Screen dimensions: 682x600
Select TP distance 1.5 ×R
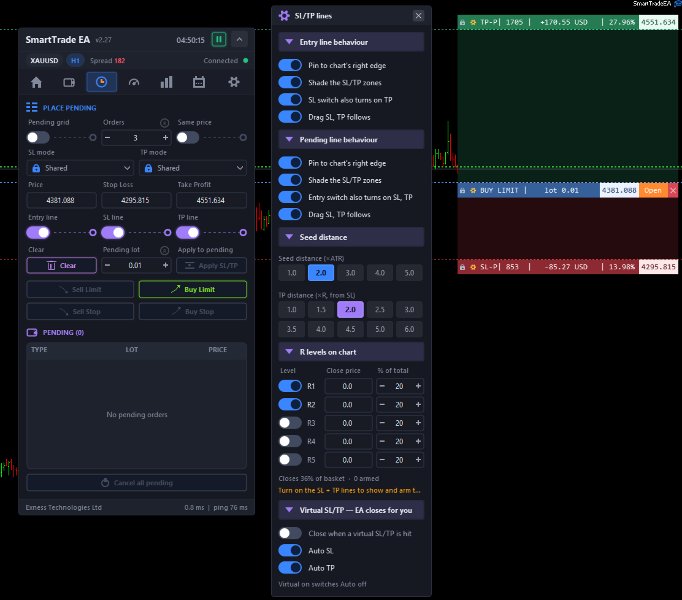pyautogui.click(x=321, y=310)
